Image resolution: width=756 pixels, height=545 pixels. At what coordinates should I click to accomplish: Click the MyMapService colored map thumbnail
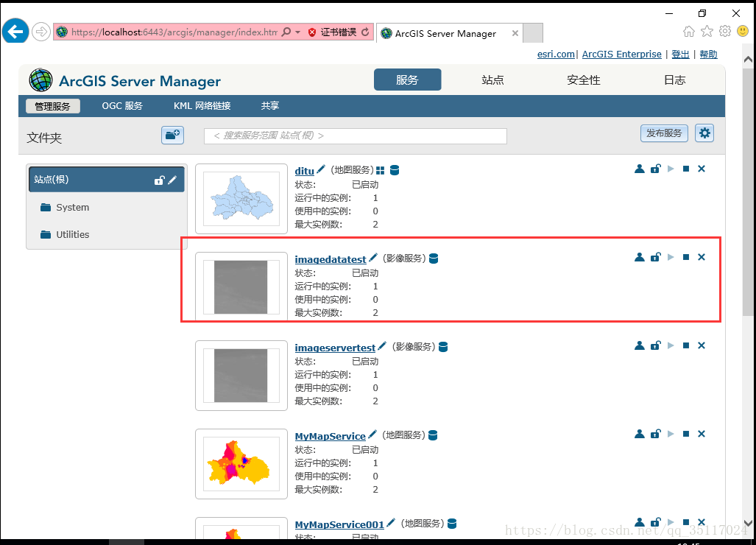pos(241,464)
